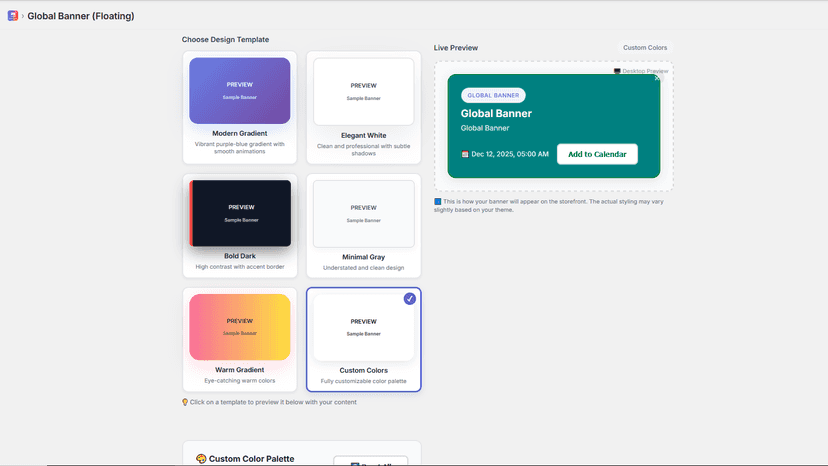Viewport: 828px width, 466px height.
Task: Click the Custom Colors badge above the preview
Action: [x=645, y=48]
